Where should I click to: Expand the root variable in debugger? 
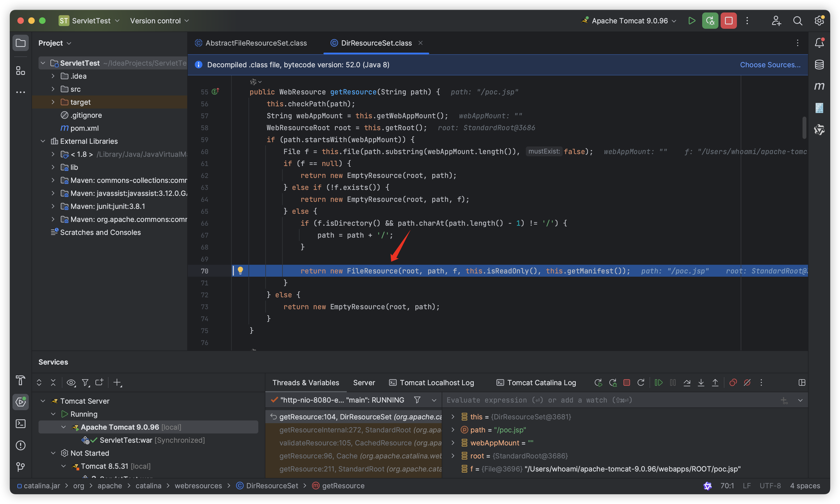click(x=453, y=455)
